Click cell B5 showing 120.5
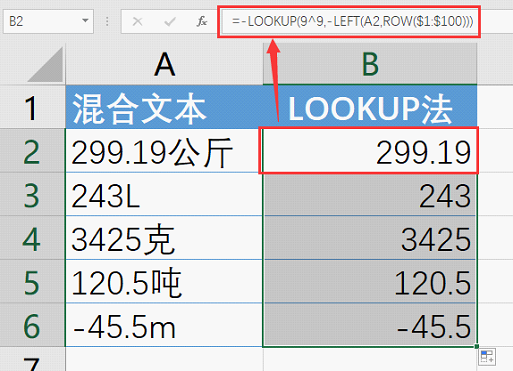This screenshot has height=371, width=513. [370, 281]
